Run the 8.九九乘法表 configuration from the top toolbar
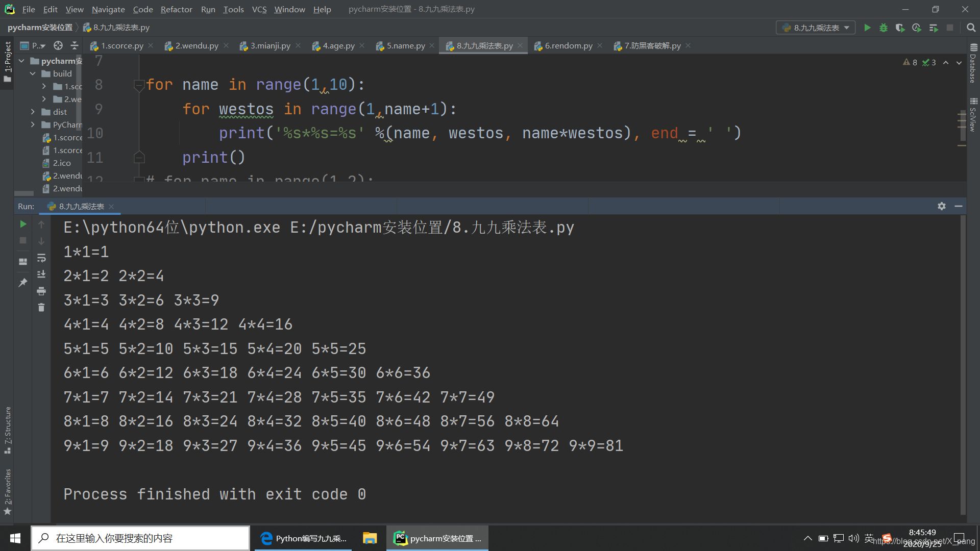Screen dimensions: 980x551 867,28
